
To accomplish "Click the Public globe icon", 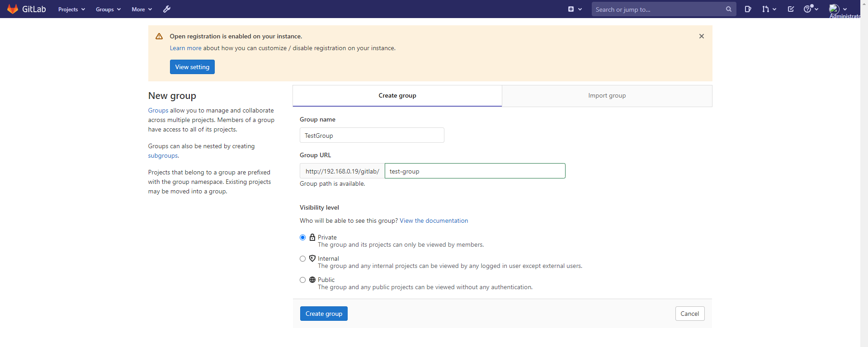I will (x=312, y=280).
